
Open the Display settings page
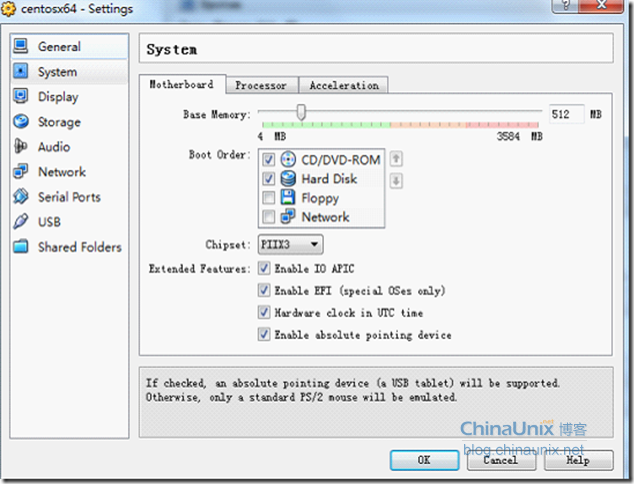coord(69,97)
